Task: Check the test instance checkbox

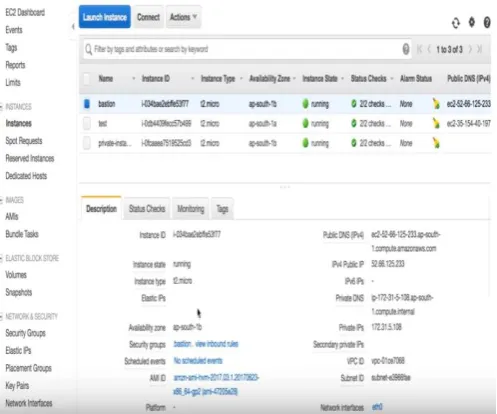Action: pyautogui.click(x=87, y=124)
